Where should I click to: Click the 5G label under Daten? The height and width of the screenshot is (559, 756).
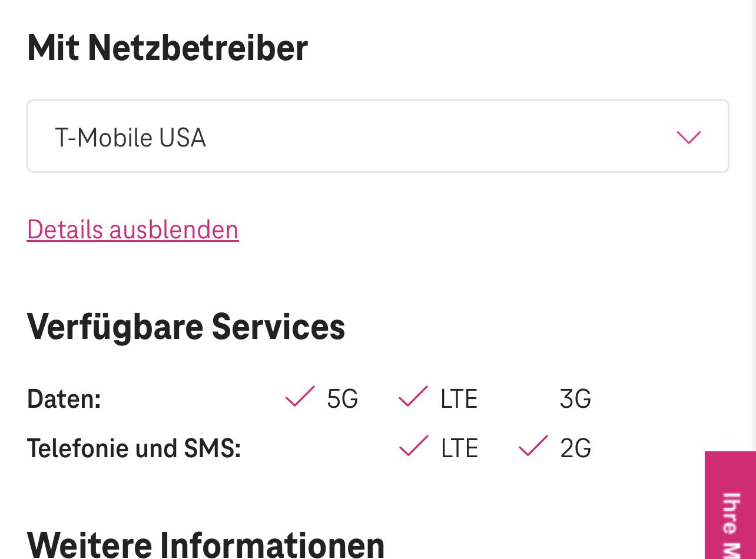(342, 400)
